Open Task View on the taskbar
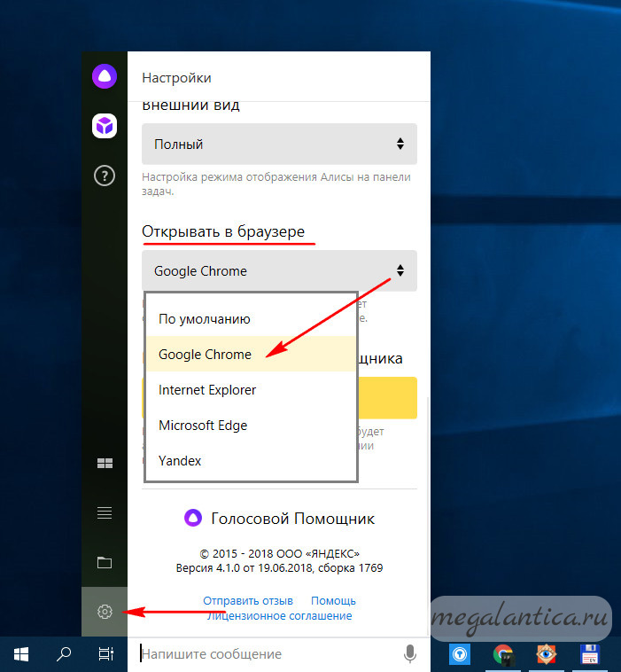 105,654
